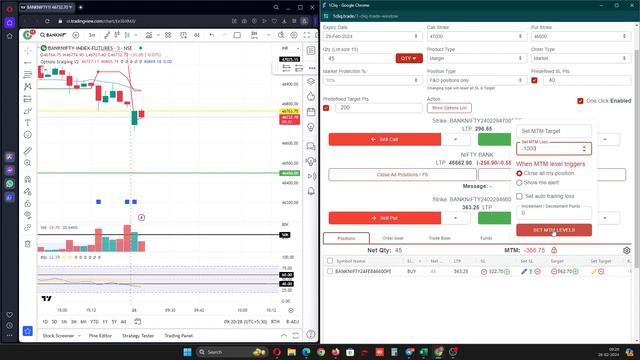Switch to the Funds tab

(486, 238)
